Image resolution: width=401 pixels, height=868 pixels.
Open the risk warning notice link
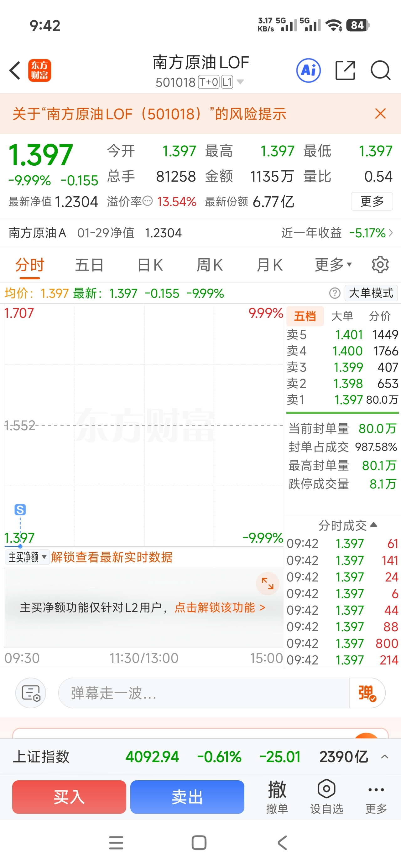point(149,114)
